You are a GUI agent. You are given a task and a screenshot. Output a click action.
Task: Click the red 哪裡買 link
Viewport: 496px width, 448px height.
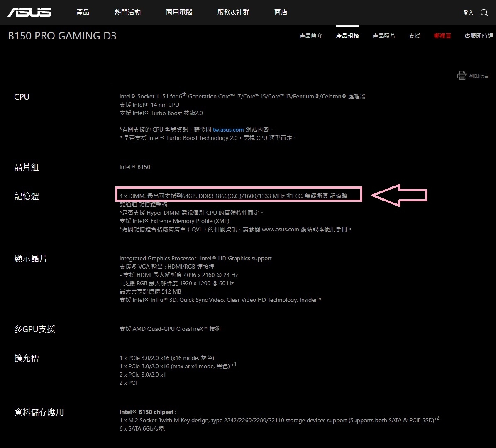442,36
